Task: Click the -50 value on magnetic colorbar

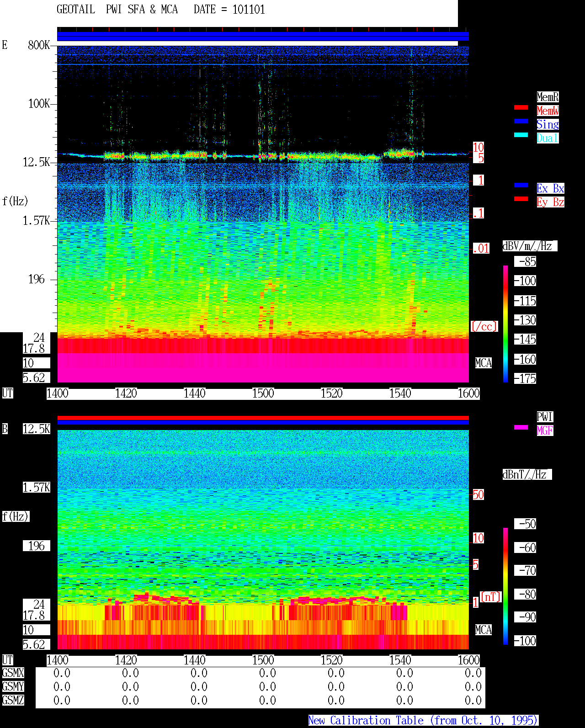Action: click(526, 524)
